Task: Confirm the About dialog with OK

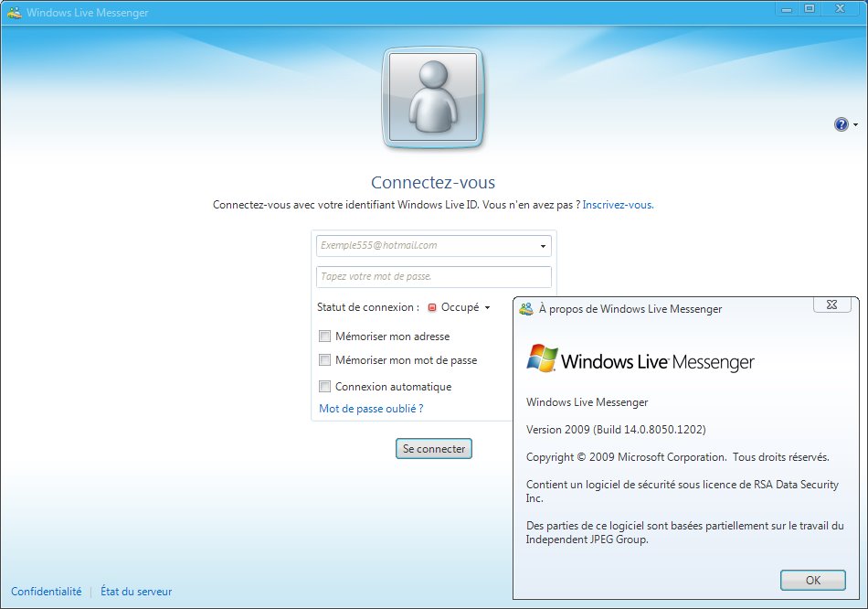Action: click(811, 580)
